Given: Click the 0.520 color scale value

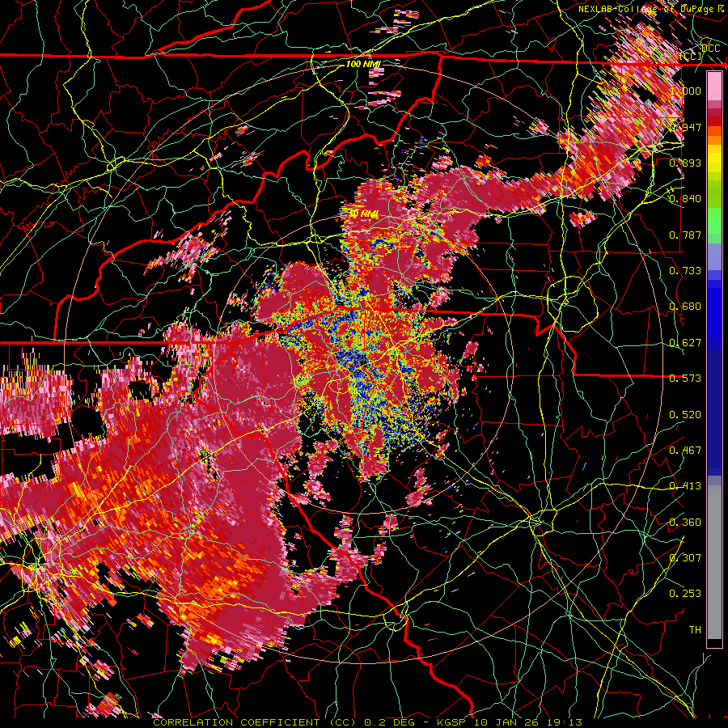Looking at the screenshot, I should [685, 415].
